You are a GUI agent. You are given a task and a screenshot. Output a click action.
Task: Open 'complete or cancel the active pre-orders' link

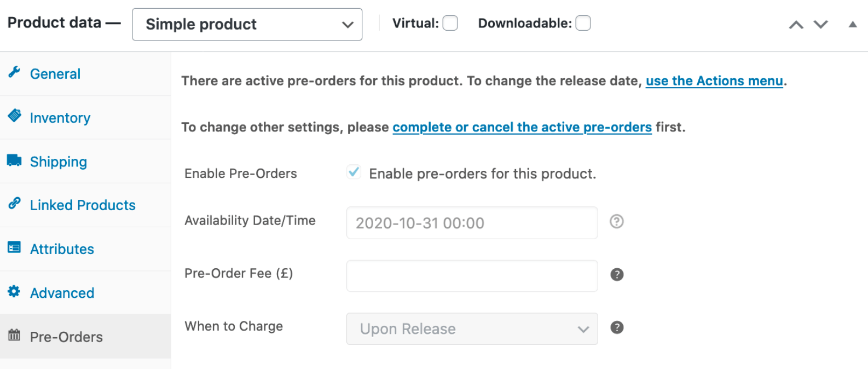pyautogui.click(x=522, y=128)
